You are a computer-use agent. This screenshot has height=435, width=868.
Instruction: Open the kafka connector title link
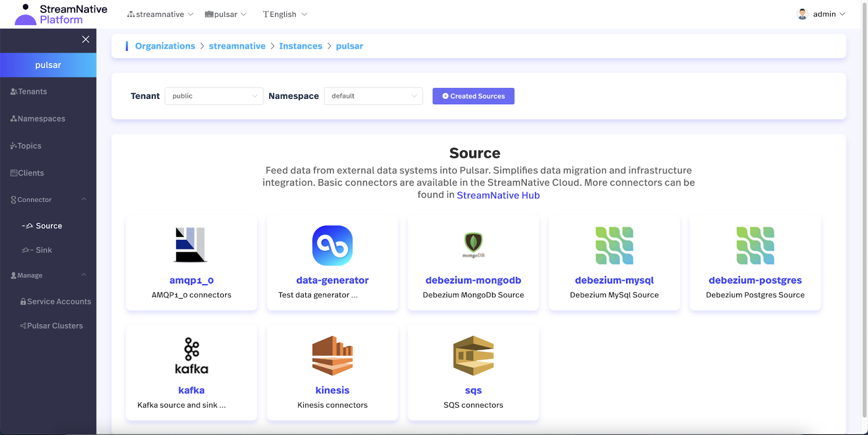[x=192, y=390]
